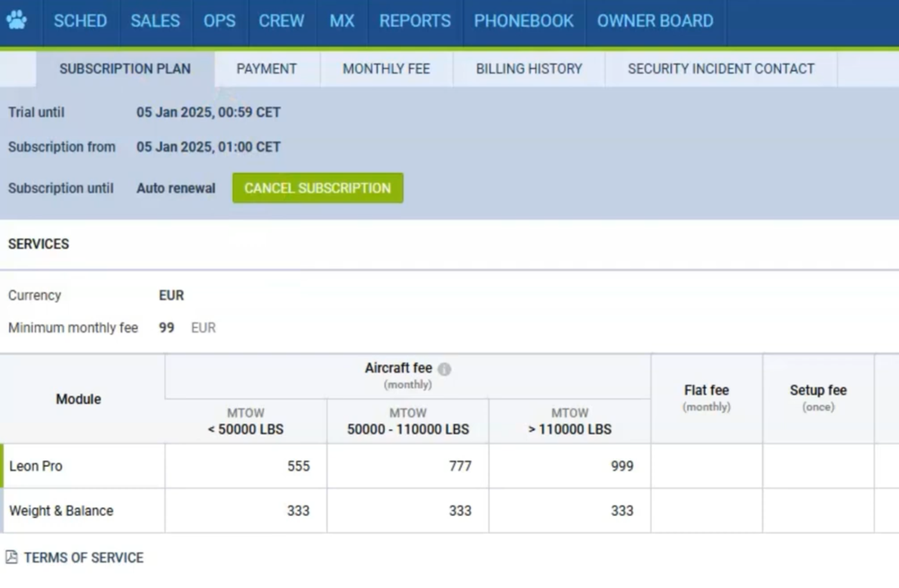899x588 pixels.
Task: Open the SALES menu
Action: 155,21
